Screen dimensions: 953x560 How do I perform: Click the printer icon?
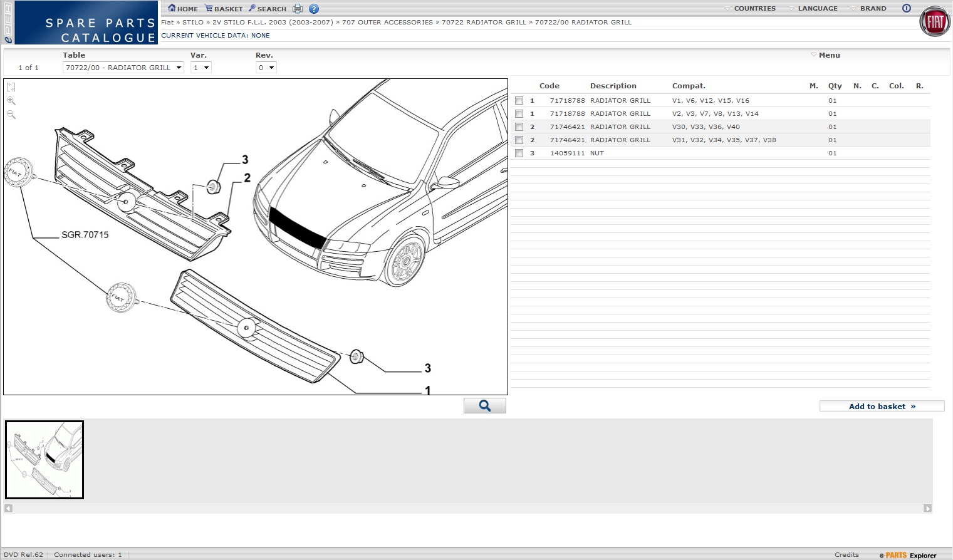point(298,9)
